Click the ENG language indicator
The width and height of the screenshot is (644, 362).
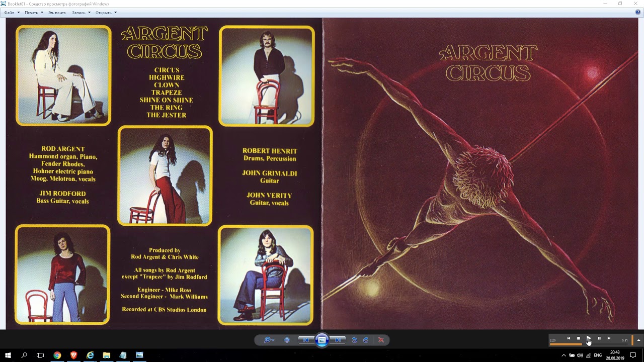(x=598, y=355)
